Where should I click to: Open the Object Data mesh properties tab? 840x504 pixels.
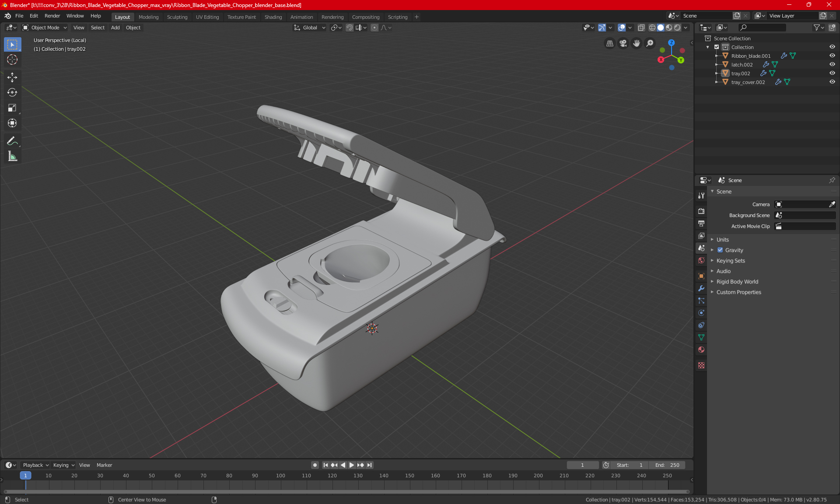pyautogui.click(x=701, y=337)
